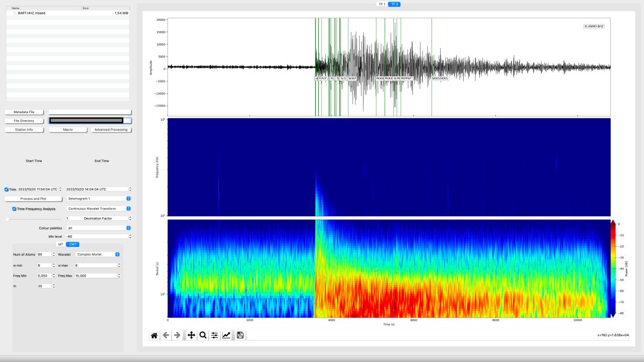Open Configure subplots tool
644x362 pixels.
(x=215, y=335)
